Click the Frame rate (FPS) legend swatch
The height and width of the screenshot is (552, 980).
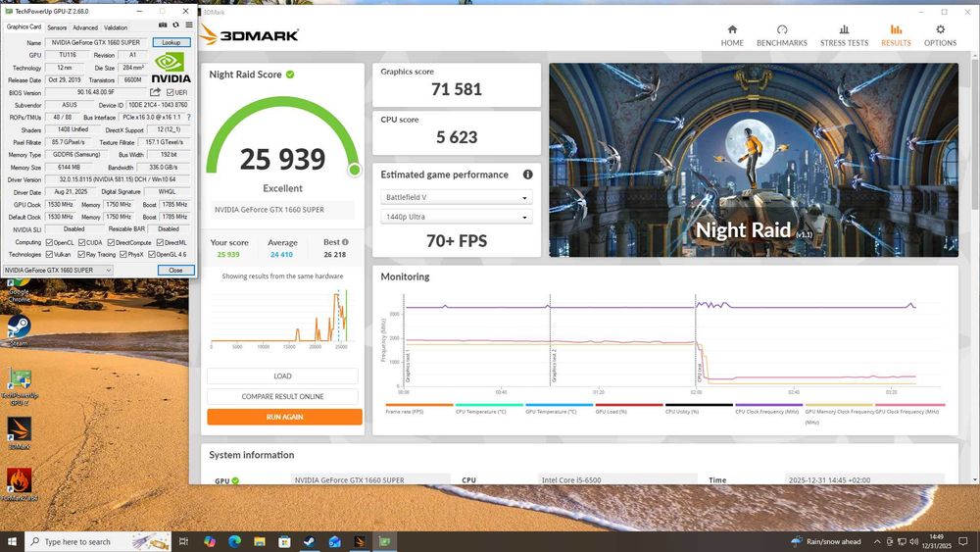point(418,405)
